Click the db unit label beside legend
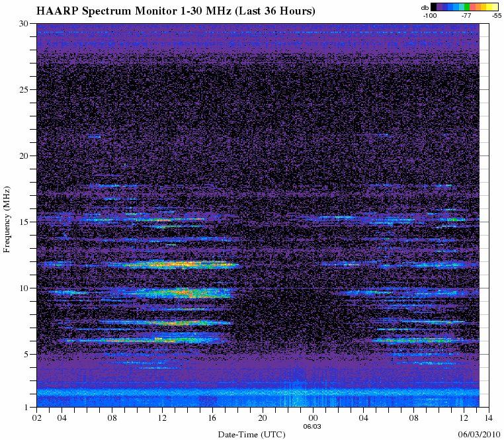The width and height of the screenshot is (504, 440). coord(424,7)
